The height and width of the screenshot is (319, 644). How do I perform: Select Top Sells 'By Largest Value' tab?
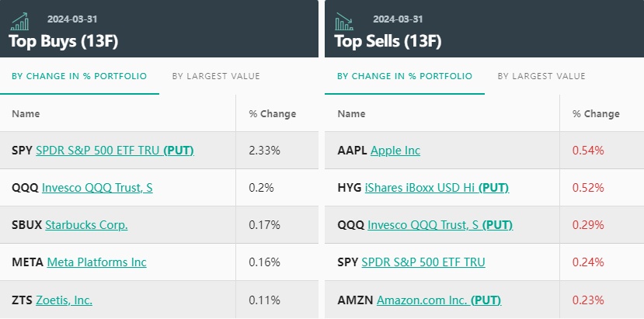point(541,76)
